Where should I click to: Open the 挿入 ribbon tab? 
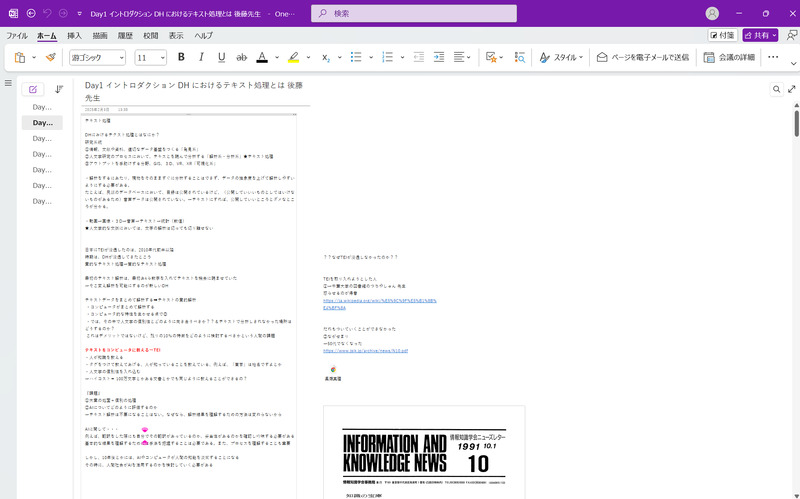point(74,35)
